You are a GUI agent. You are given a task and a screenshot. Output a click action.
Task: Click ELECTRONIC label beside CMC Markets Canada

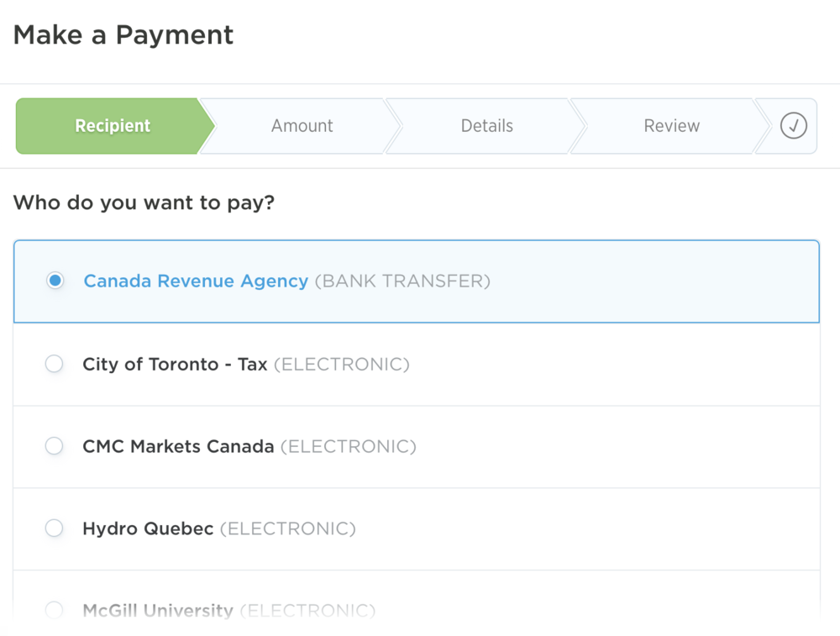[349, 446]
